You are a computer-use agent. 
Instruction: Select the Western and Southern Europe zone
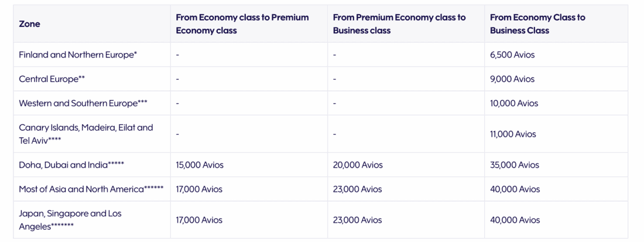point(83,103)
